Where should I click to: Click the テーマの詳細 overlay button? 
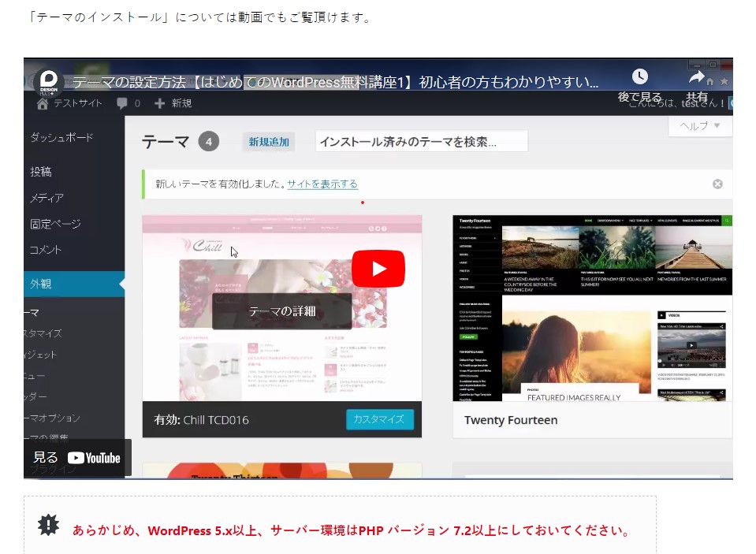click(282, 311)
